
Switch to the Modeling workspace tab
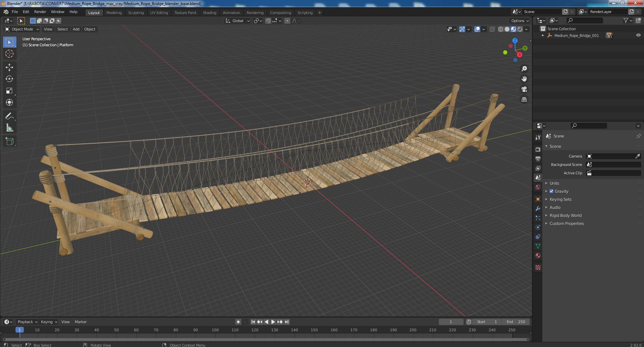click(x=114, y=13)
